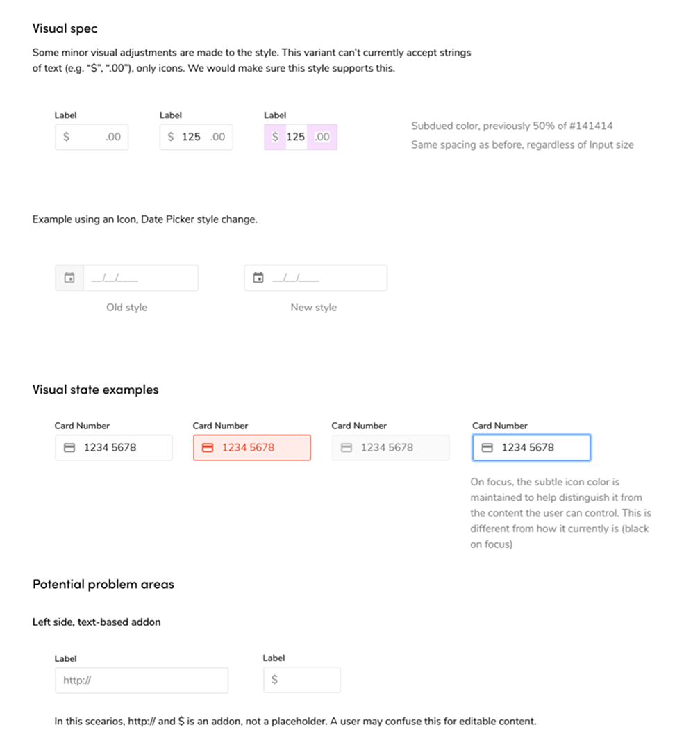Click the card icon in the blue focused field

[x=487, y=448]
